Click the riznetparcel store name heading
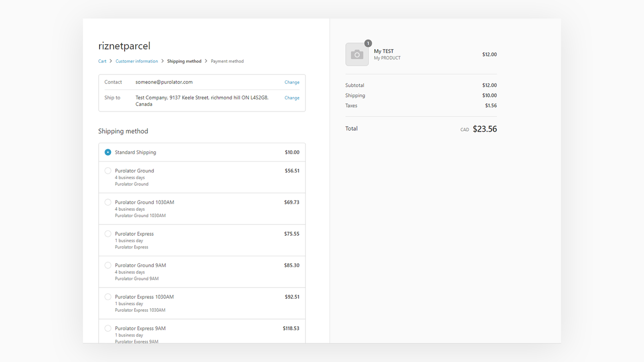Image resolution: width=644 pixels, height=362 pixels. [124, 46]
